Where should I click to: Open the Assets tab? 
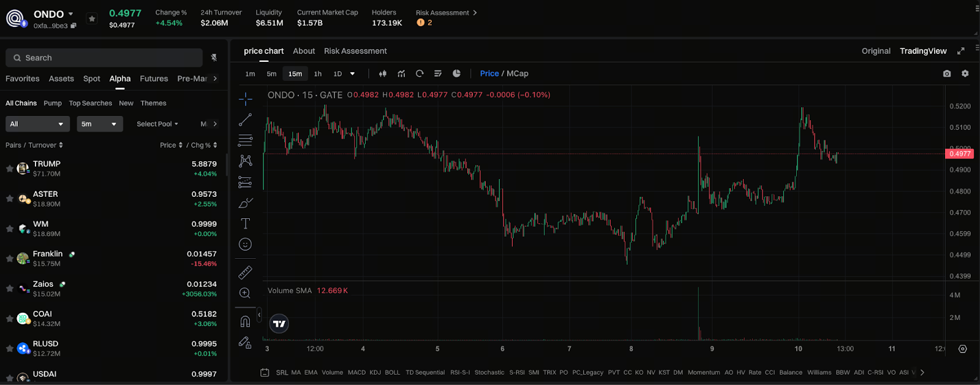61,78
